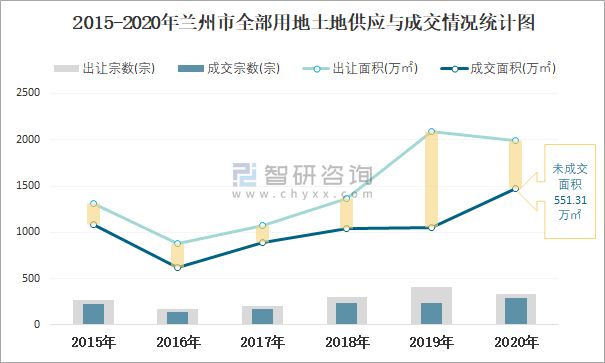Screen dimensions: 605x363
Task: Click the 2500 y-axis label
Action: (x=28, y=93)
